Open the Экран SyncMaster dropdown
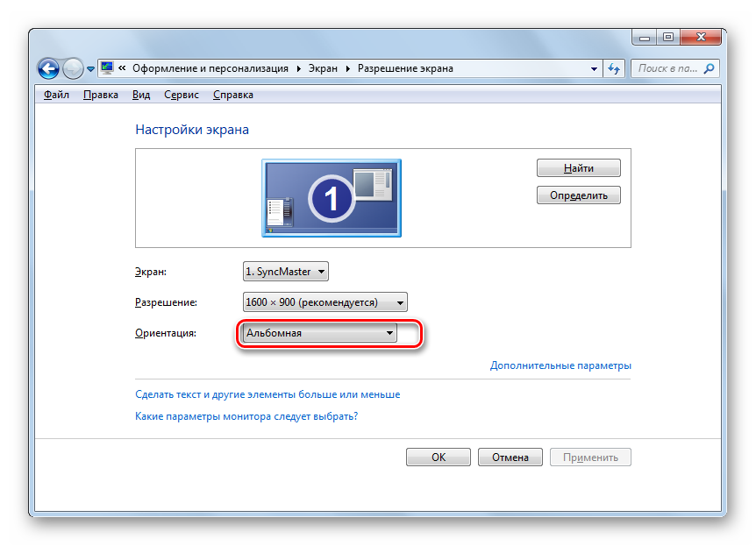This screenshot has width=756, height=546. pyautogui.click(x=286, y=272)
